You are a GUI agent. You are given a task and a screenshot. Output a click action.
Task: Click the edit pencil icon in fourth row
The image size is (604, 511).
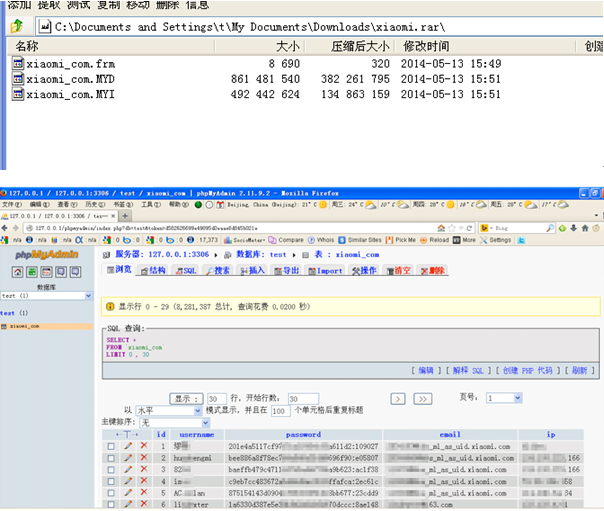127,482
